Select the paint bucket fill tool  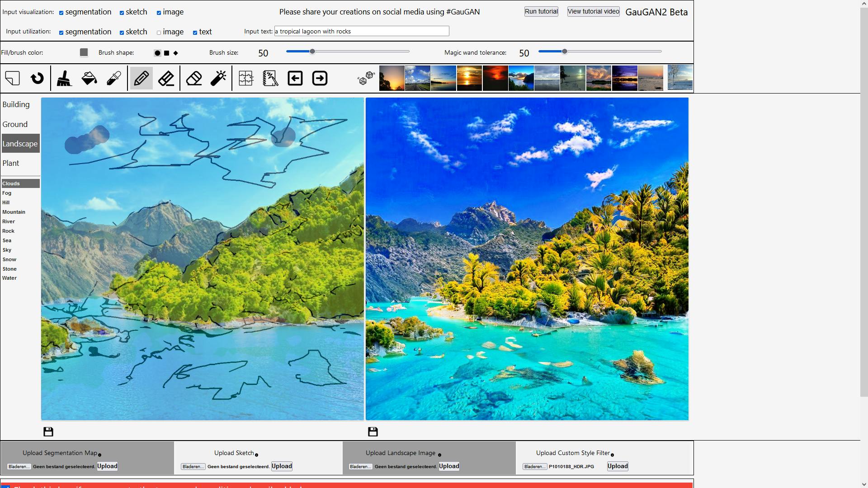pos(89,78)
